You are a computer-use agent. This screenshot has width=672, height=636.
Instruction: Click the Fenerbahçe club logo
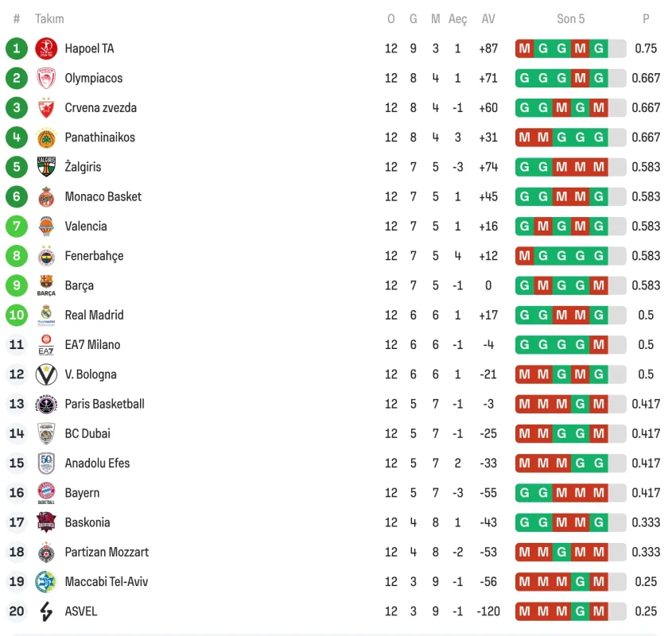pyautogui.click(x=46, y=256)
